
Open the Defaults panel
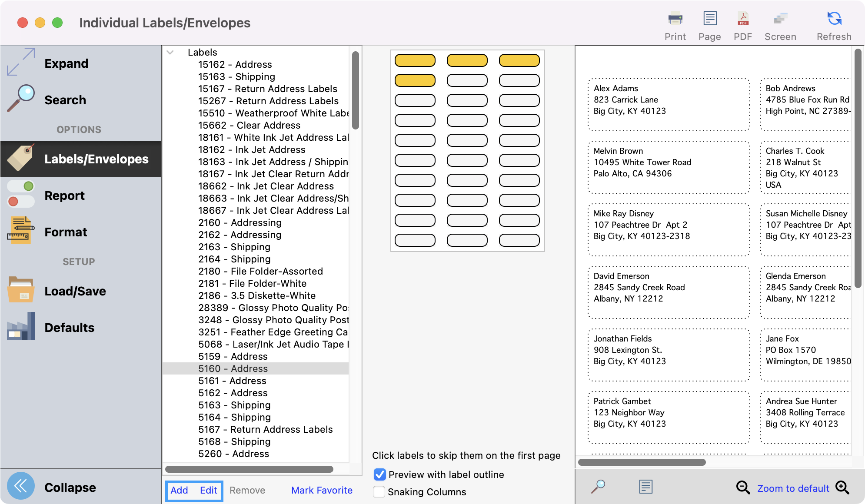(69, 327)
